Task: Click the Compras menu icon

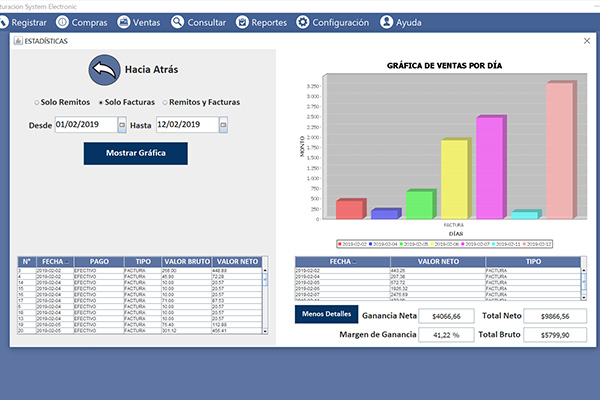Action: [x=64, y=22]
